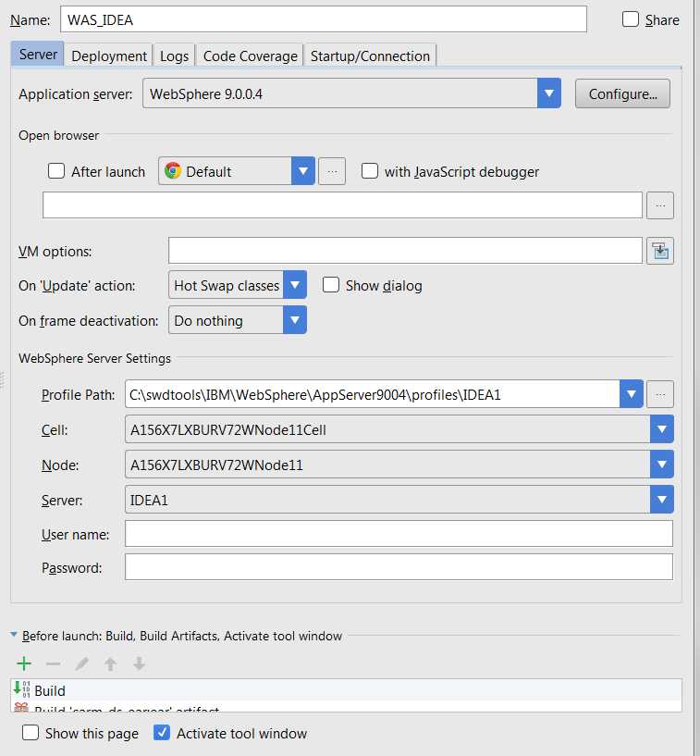Open the Configure... application server dialog
This screenshot has height=756, width=700.
pyautogui.click(x=622, y=93)
